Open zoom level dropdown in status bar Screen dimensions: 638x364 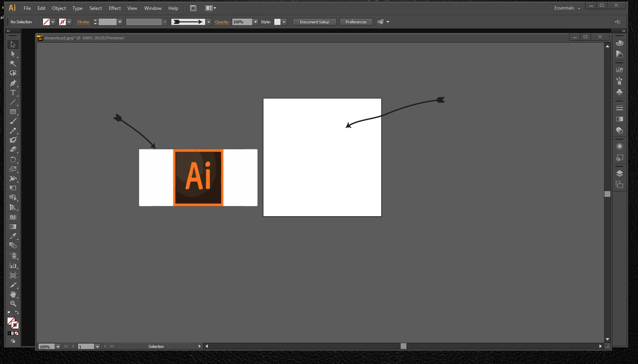58,347
